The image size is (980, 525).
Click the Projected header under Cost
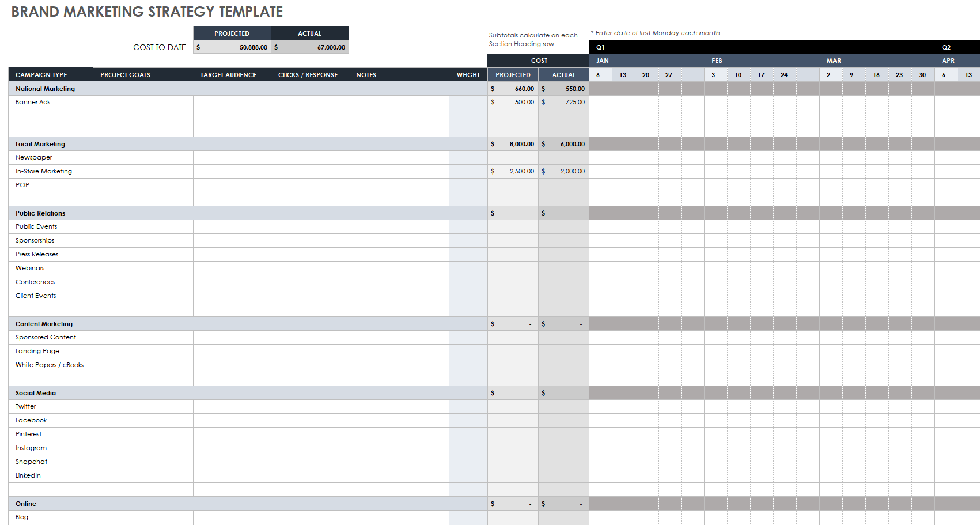tap(513, 75)
